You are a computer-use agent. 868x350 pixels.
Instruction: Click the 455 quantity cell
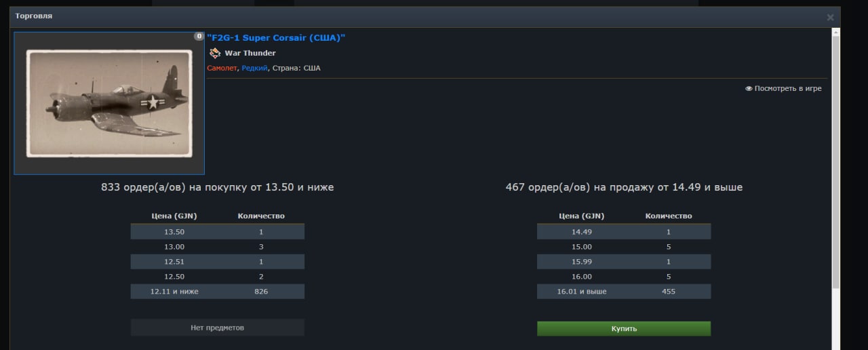point(668,292)
